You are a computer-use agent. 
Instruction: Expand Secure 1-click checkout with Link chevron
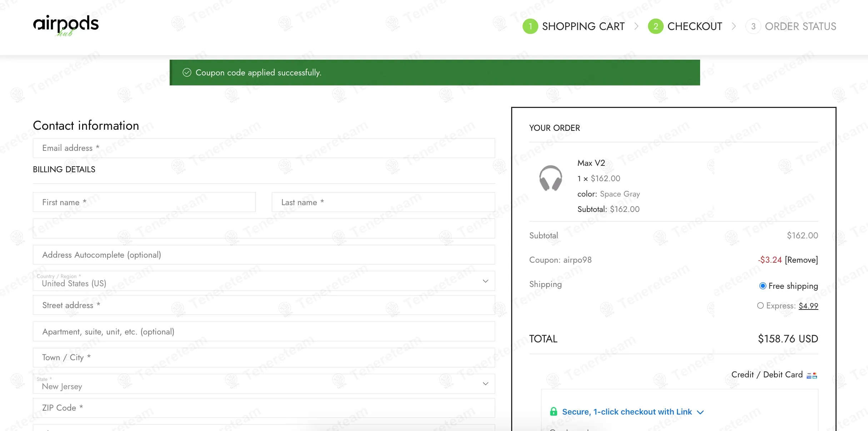point(700,412)
